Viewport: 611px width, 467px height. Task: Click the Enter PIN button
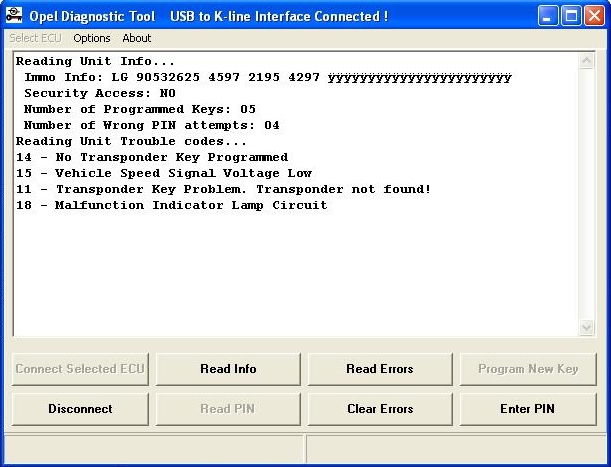528,409
